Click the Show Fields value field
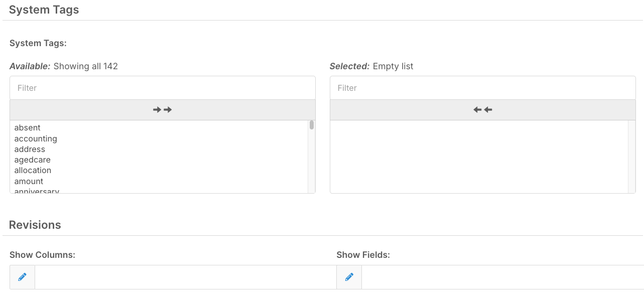 [x=502, y=277]
